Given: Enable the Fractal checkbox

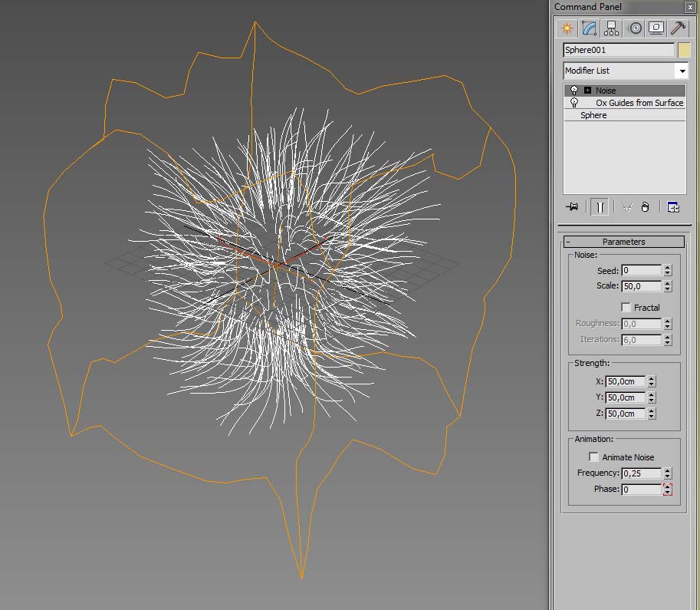Looking at the screenshot, I should pos(626,308).
